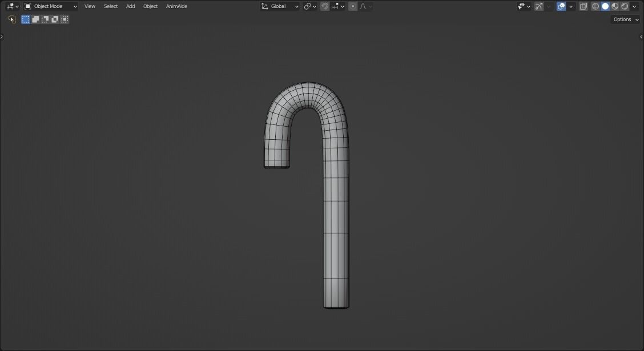Toggle viewport gizmos display
This screenshot has height=351, width=644.
point(539,6)
